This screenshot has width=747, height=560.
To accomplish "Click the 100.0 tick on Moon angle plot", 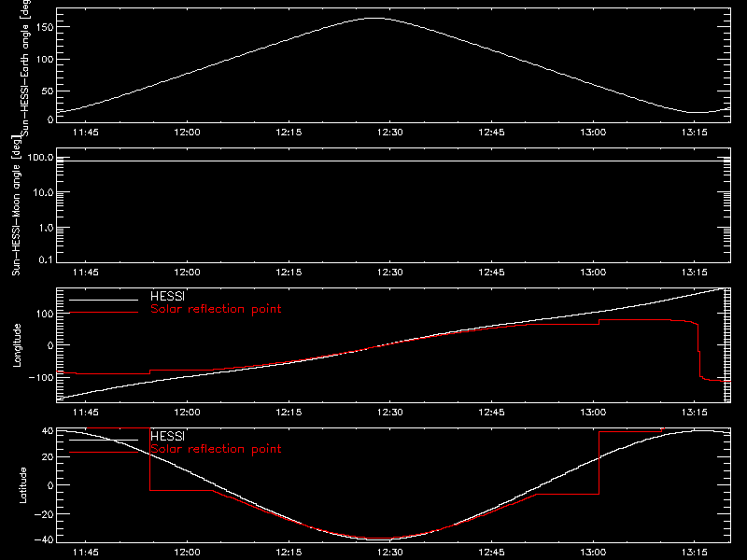I will click(x=40, y=158).
